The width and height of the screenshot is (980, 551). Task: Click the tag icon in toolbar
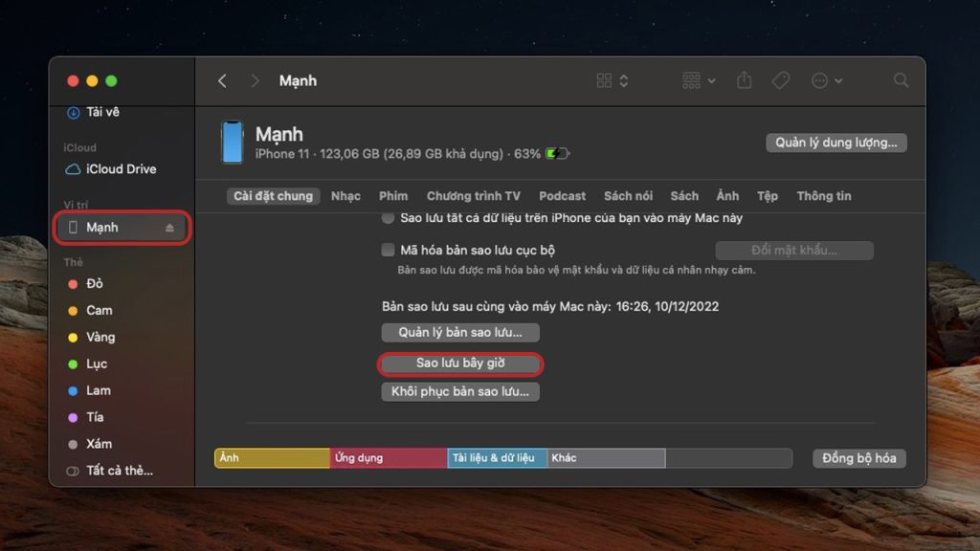781,81
